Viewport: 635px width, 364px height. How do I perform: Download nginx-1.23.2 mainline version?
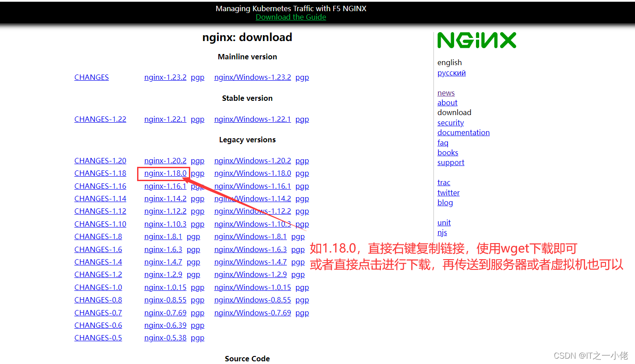(165, 77)
